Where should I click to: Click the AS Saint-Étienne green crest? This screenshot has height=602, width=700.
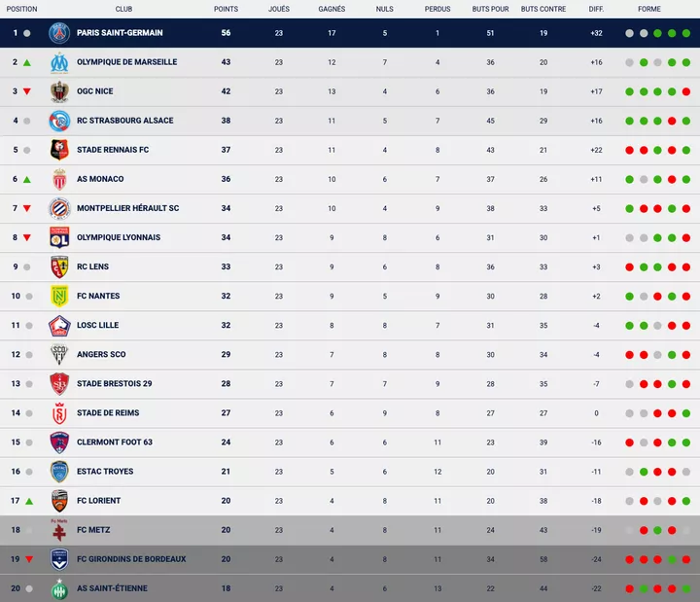click(59, 588)
